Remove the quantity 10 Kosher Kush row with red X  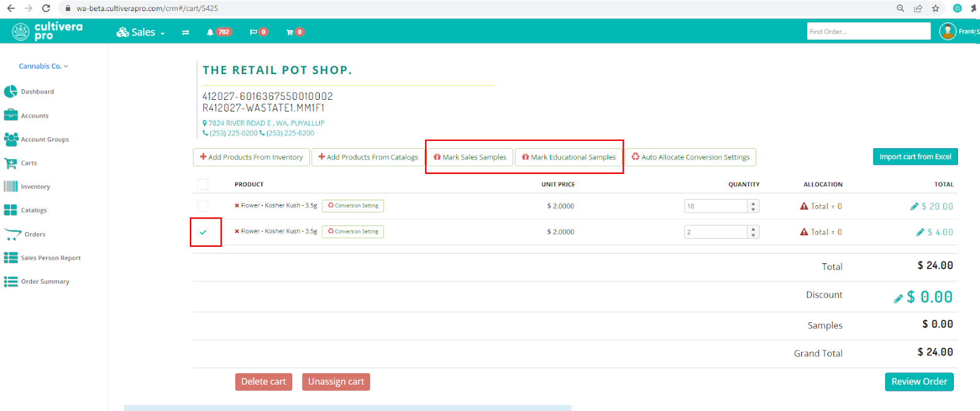(x=237, y=206)
